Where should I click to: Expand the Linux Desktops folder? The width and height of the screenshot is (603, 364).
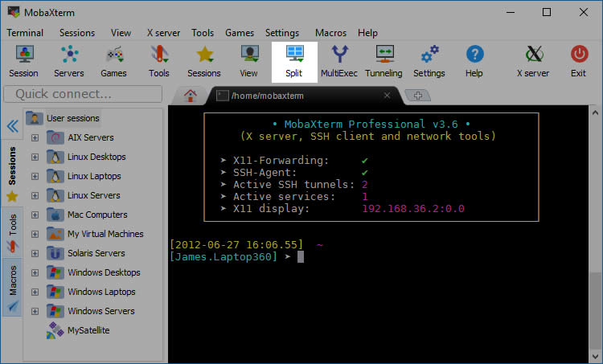(x=35, y=157)
